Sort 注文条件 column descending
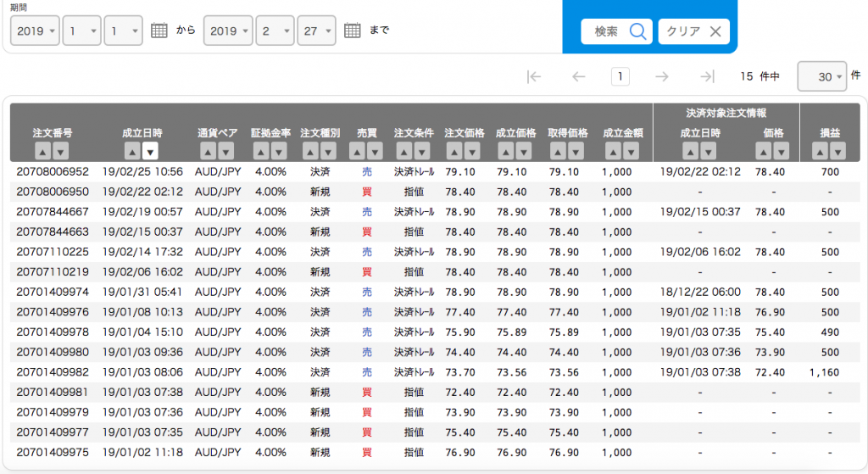Viewport: 868px width, 474px height. point(422,151)
